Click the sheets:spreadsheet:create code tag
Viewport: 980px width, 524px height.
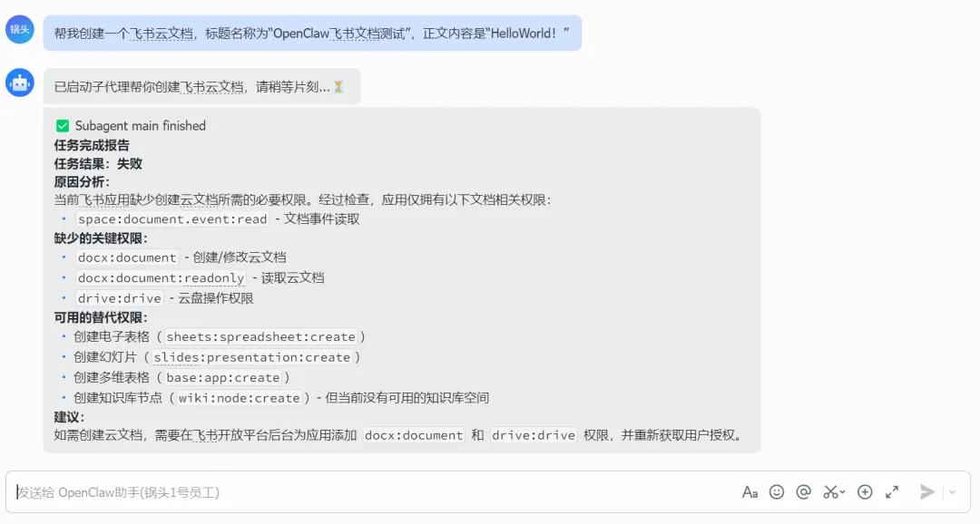coord(260,336)
